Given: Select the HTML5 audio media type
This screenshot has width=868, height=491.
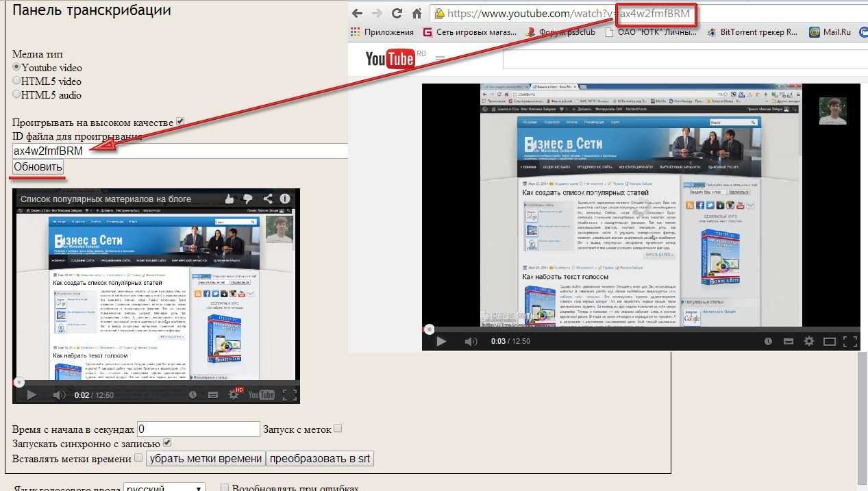Looking at the screenshot, I should [17, 95].
